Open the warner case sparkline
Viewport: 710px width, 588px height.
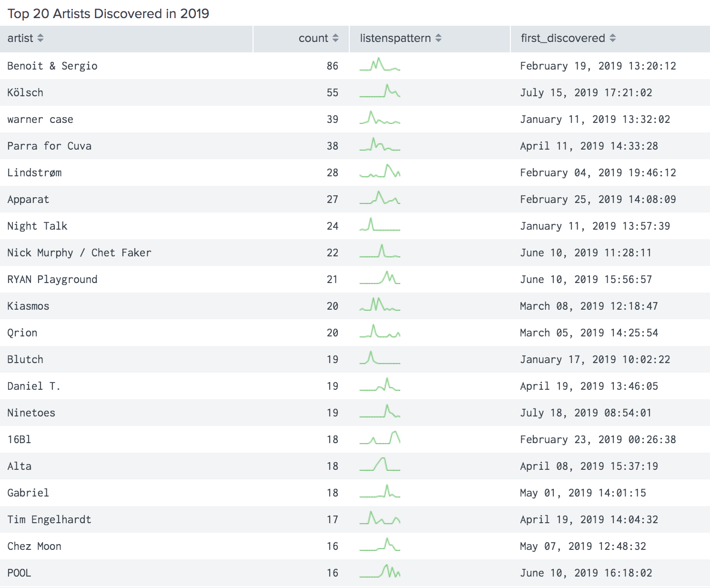coord(380,118)
